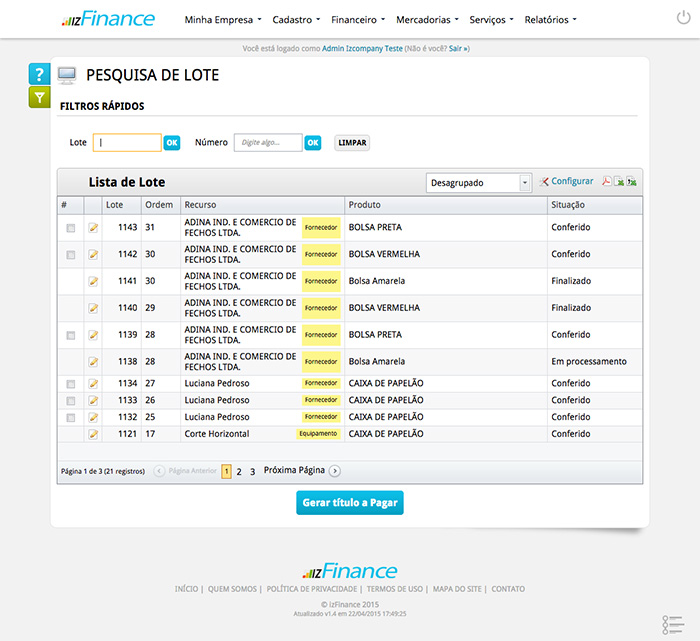
Task: Check the box for lot 1132
Action: 70,417
